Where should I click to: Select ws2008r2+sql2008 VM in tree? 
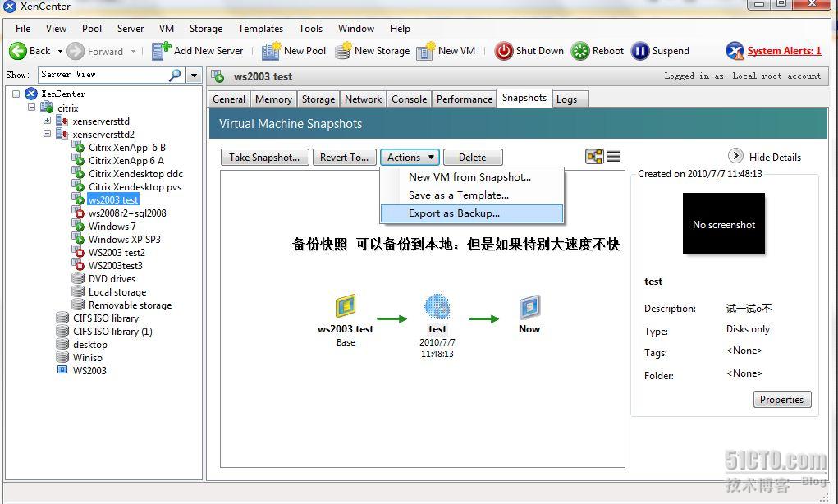[127, 213]
